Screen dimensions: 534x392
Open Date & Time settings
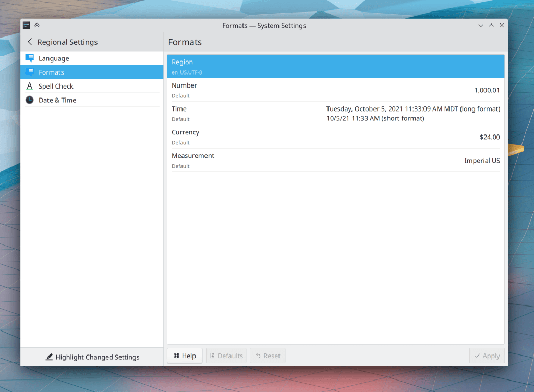point(57,100)
